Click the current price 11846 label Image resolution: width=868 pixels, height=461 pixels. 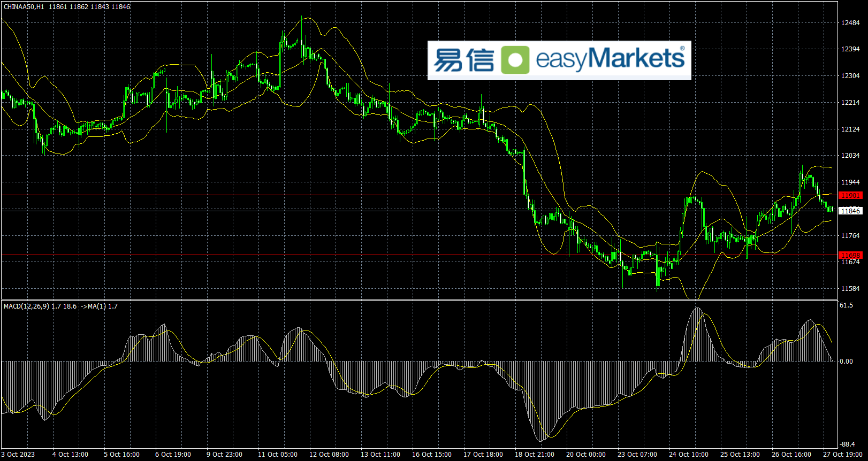pyautogui.click(x=850, y=211)
